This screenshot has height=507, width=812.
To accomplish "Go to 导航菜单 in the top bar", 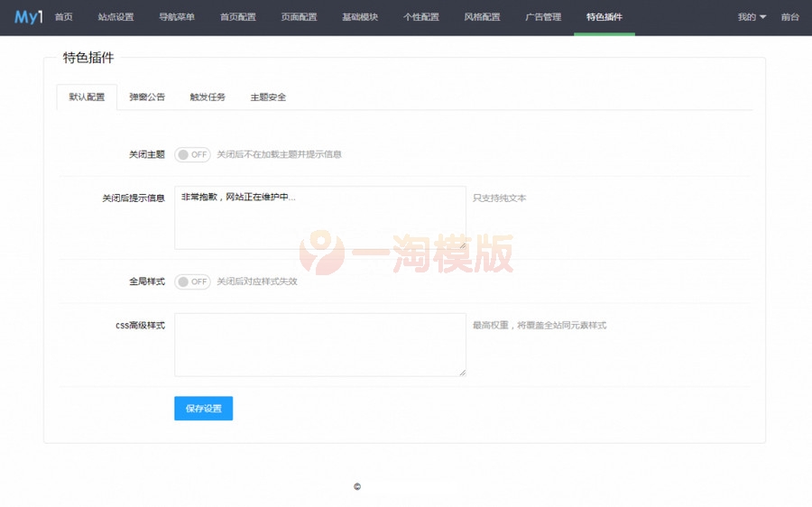I will click(x=177, y=17).
